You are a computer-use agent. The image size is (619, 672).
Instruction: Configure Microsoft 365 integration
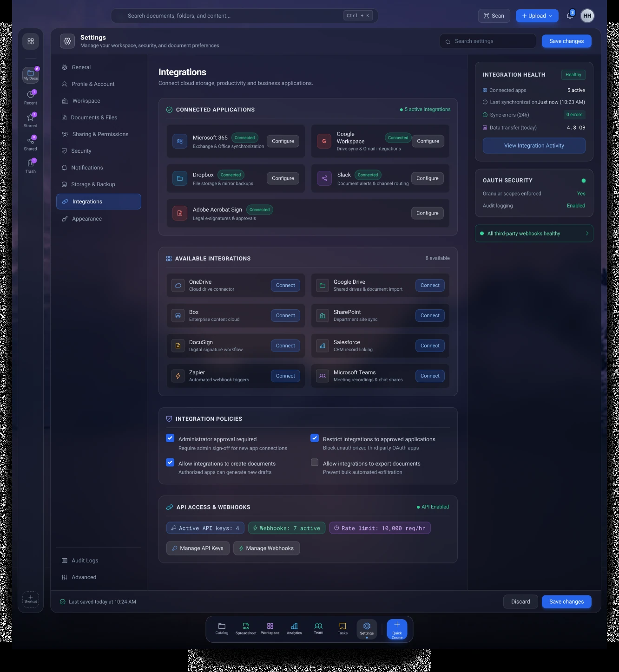[x=283, y=141]
